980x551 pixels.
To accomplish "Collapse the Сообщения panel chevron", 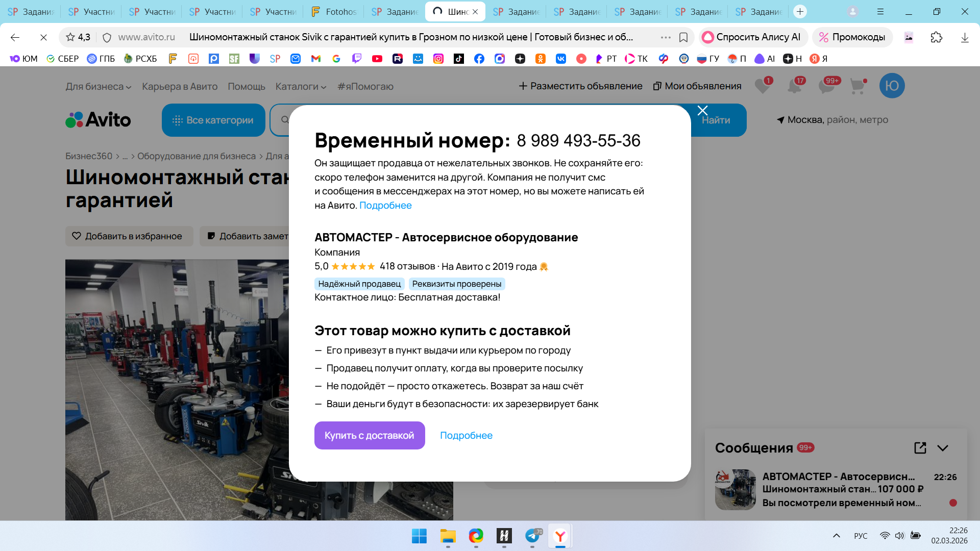I will (943, 448).
